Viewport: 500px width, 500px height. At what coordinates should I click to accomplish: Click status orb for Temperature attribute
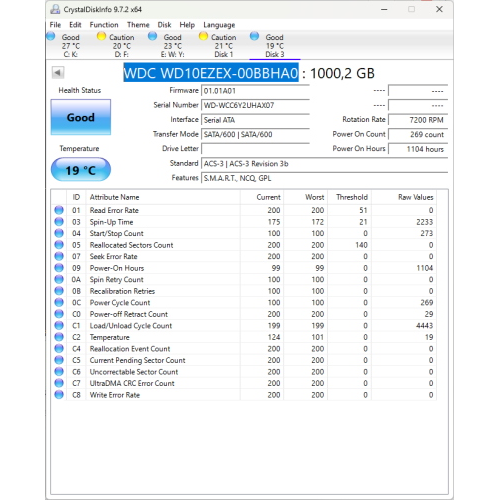tap(59, 337)
